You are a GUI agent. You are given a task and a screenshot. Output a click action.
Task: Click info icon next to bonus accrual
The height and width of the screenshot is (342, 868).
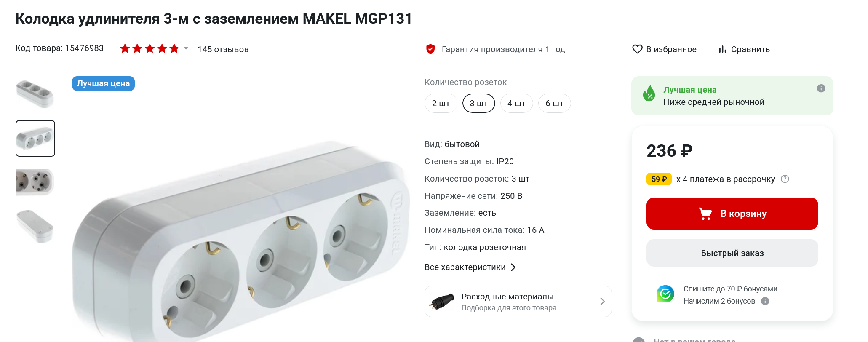pos(765,301)
